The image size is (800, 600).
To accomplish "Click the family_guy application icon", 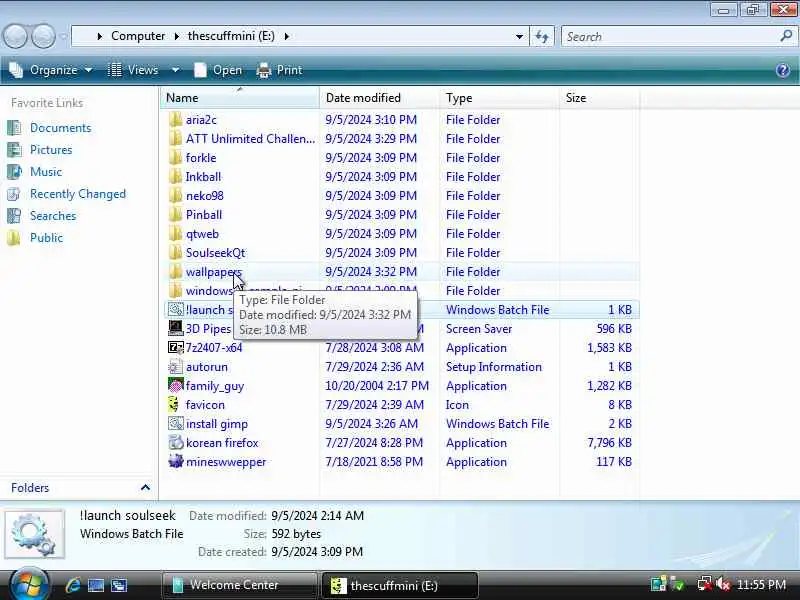I will coord(176,386).
